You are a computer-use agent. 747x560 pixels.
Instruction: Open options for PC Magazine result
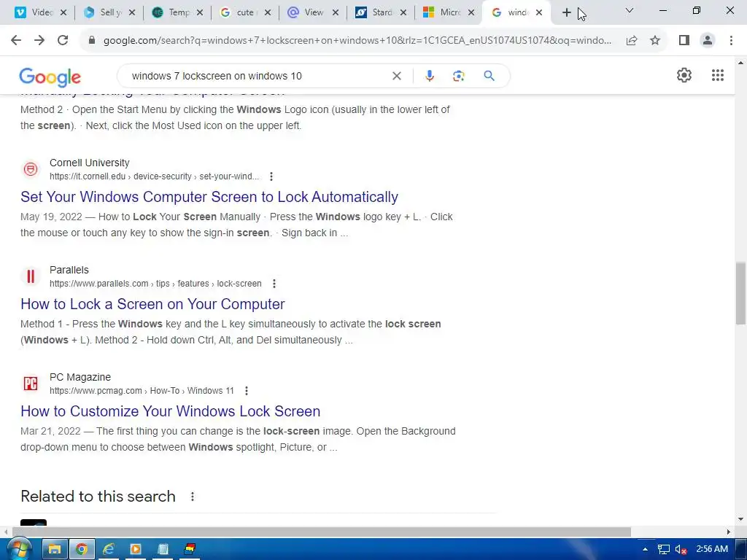pyautogui.click(x=247, y=391)
